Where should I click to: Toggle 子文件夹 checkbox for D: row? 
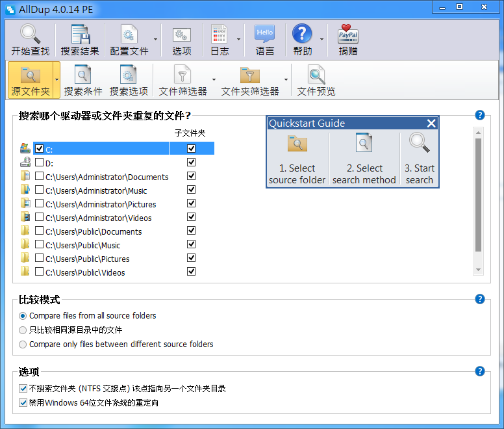[191, 162]
